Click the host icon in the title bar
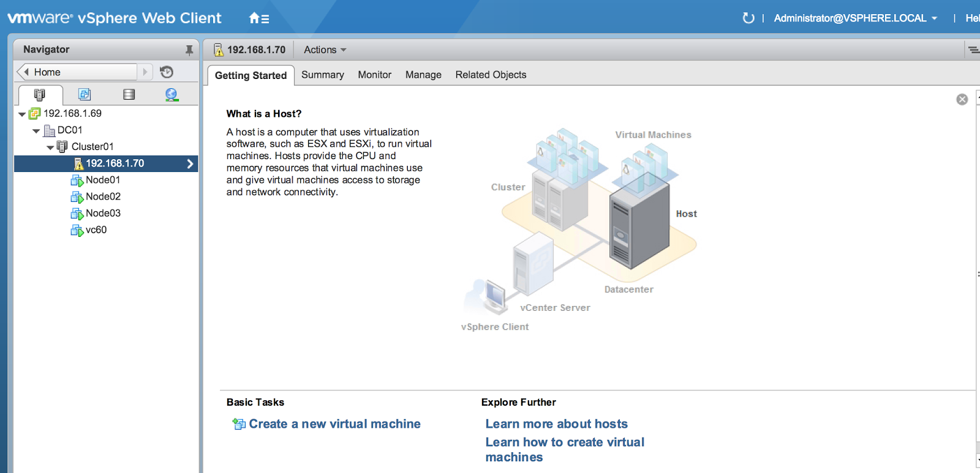Image resolution: width=980 pixels, height=473 pixels. click(218, 50)
